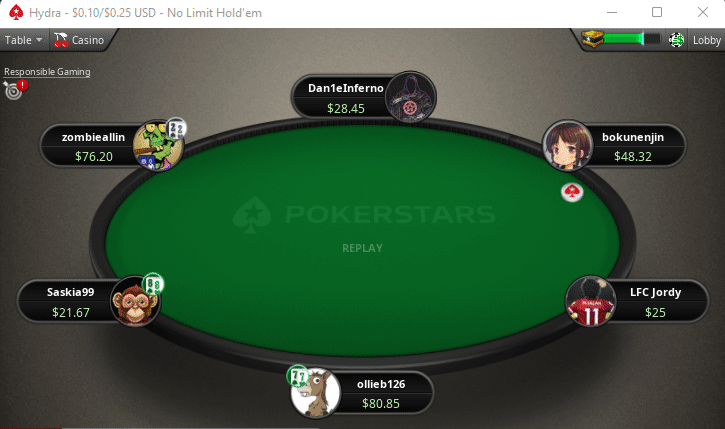Click the PokerStars spade logo in title bar
Image resolution: width=725 pixels, height=429 pixels.
[x=16, y=12]
